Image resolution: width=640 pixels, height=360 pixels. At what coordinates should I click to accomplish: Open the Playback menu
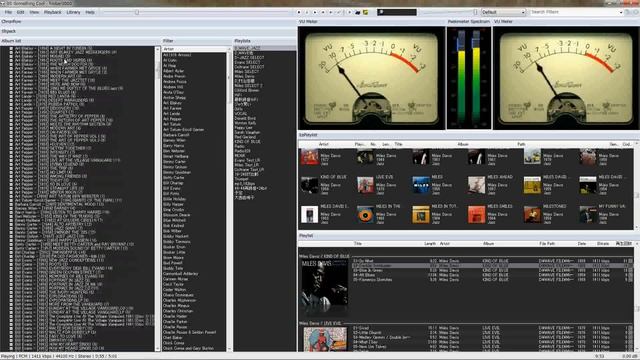click(53, 12)
